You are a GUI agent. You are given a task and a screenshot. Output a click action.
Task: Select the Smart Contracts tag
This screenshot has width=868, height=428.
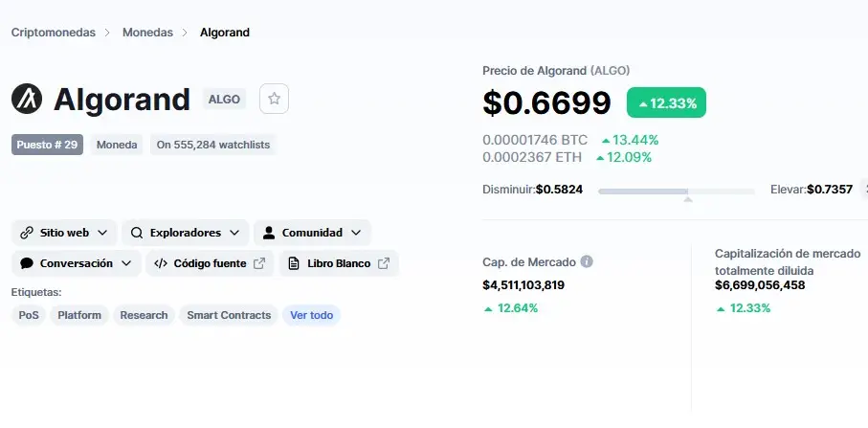coord(229,315)
